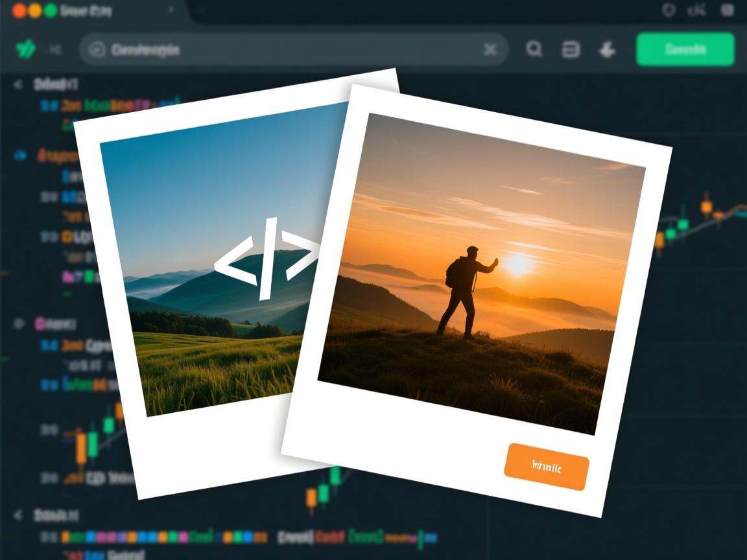Clear the address field with the X

point(490,50)
